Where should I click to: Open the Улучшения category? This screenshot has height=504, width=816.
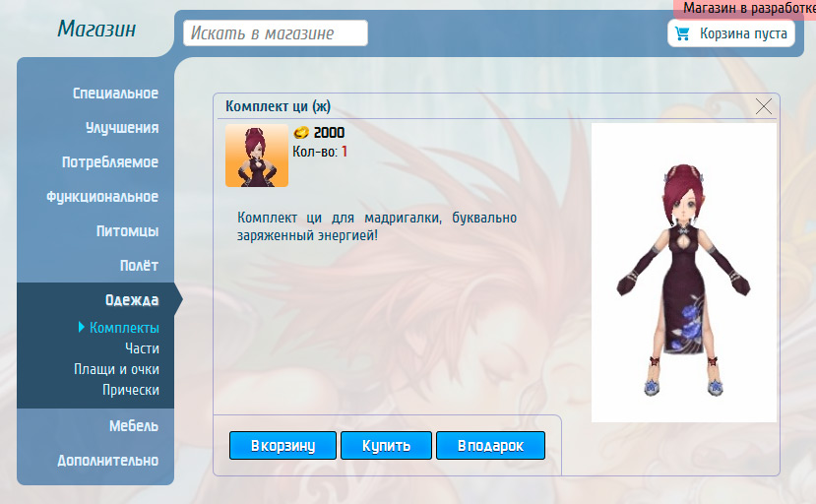(x=121, y=128)
